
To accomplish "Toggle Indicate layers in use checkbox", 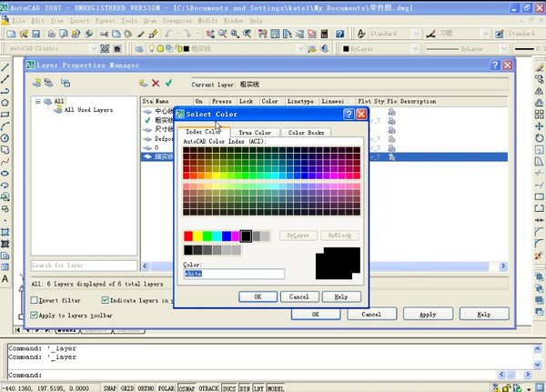I will click(104, 299).
